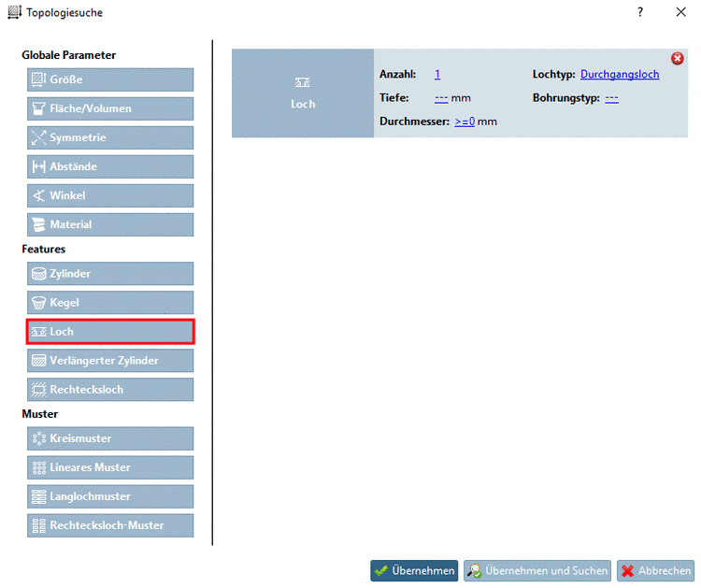Remove the Loch card with red X
Screen dimensions: 701x588
(678, 59)
